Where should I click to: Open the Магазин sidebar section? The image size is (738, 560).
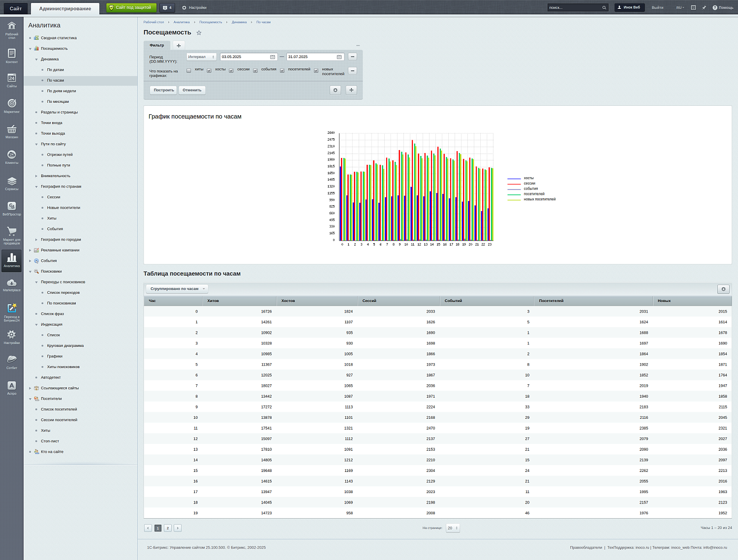[x=11, y=131]
